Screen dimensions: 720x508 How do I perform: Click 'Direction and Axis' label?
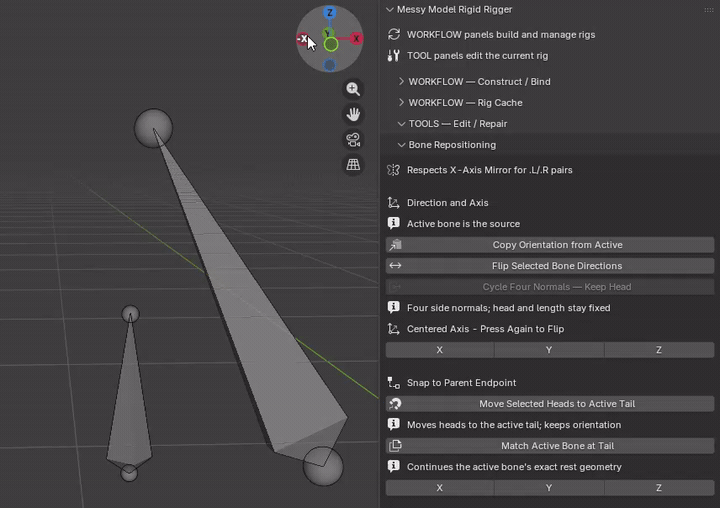(x=448, y=203)
